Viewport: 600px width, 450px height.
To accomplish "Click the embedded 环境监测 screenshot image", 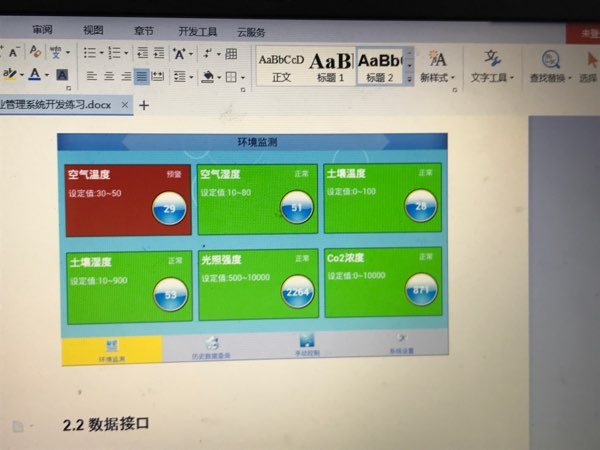I will point(253,249).
